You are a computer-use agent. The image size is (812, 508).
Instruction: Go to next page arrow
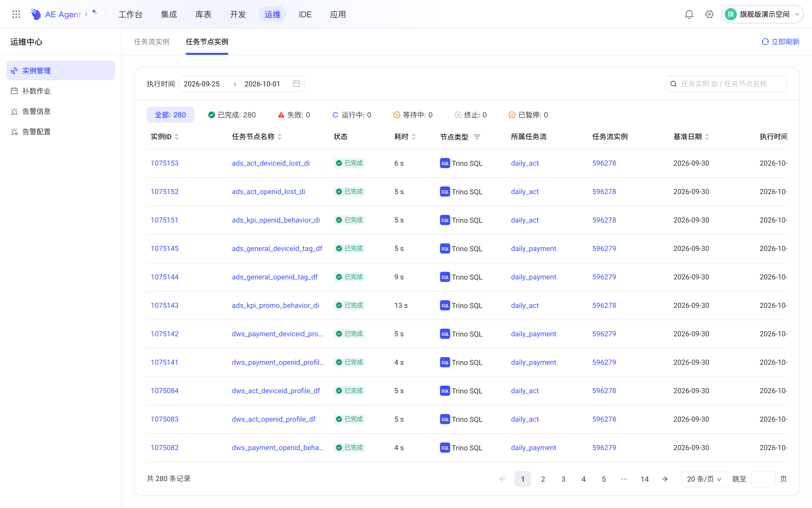664,479
